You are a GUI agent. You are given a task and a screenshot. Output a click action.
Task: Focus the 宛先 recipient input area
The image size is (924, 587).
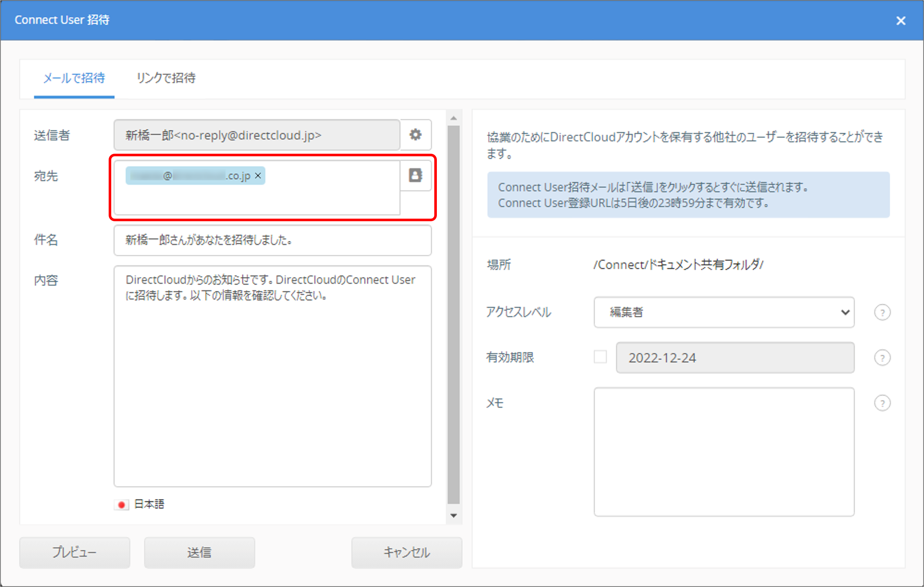coord(257,187)
